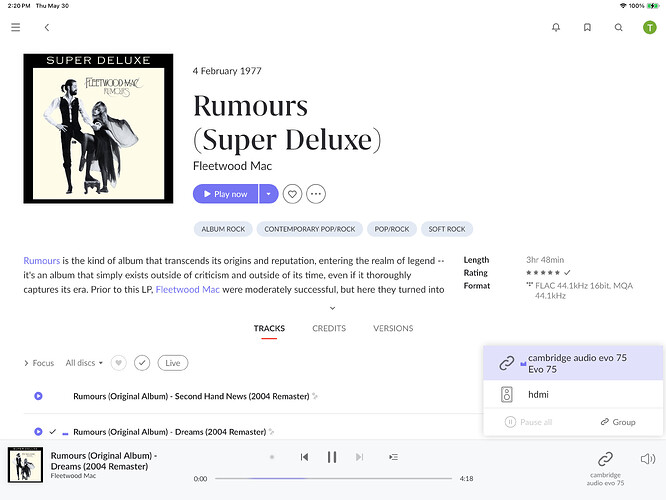Open the hamburger navigation menu
Viewport: 666px width, 500px height.
coord(16,28)
